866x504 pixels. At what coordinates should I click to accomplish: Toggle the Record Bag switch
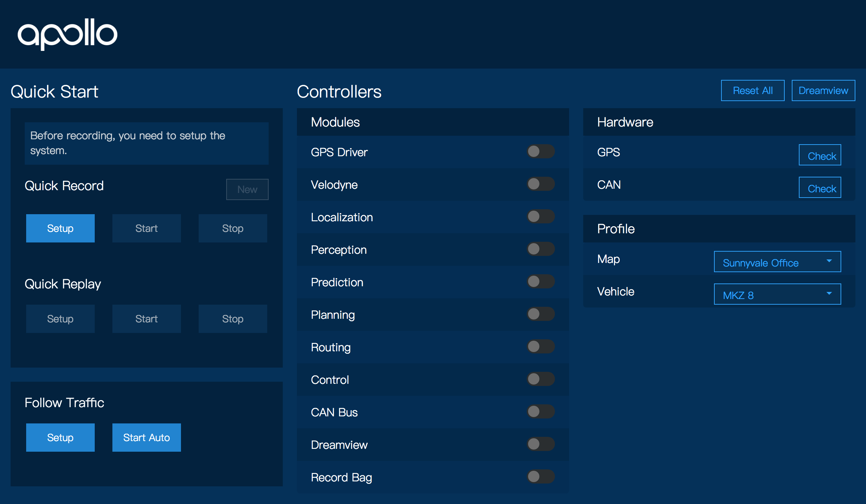pos(540,477)
